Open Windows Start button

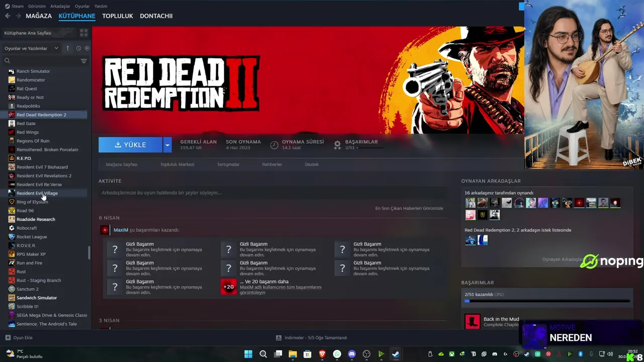(x=248, y=354)
